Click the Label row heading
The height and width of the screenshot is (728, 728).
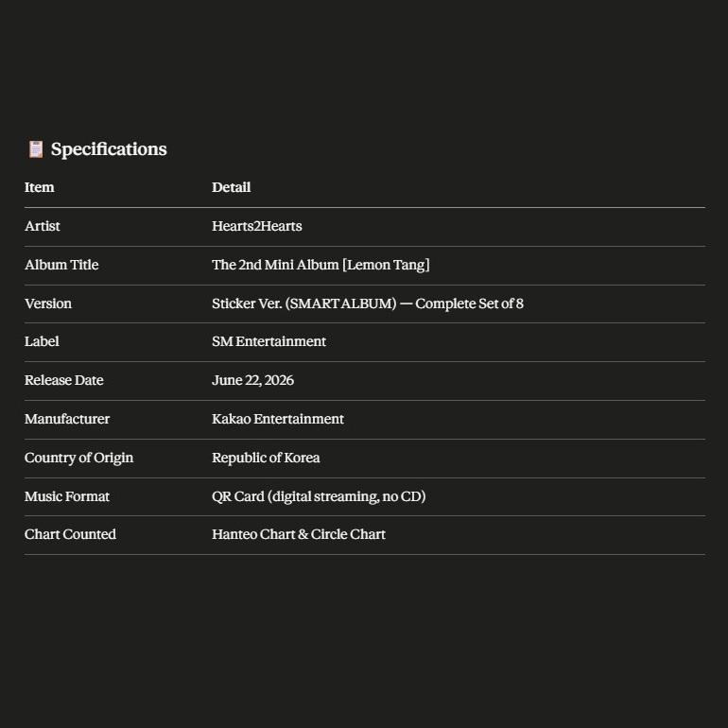42,341
